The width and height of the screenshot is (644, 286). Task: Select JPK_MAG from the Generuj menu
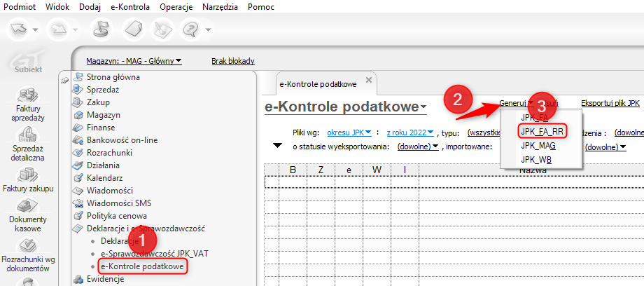pos(538,146)
